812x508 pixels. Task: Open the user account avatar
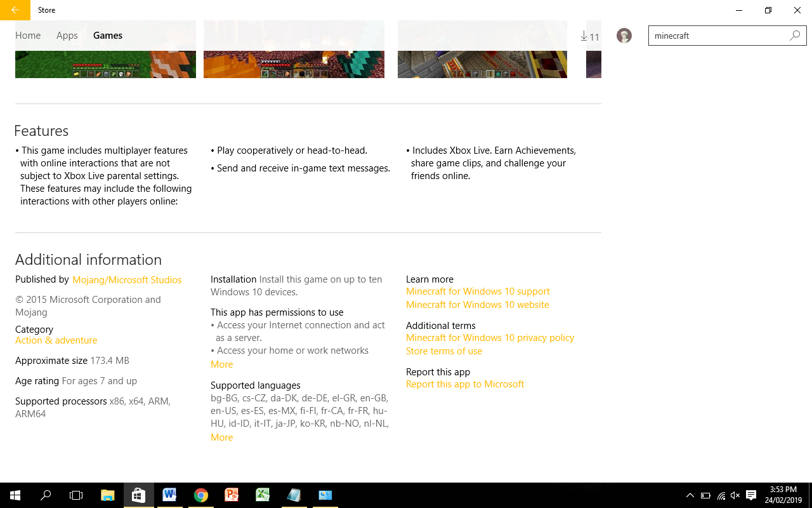624,36
